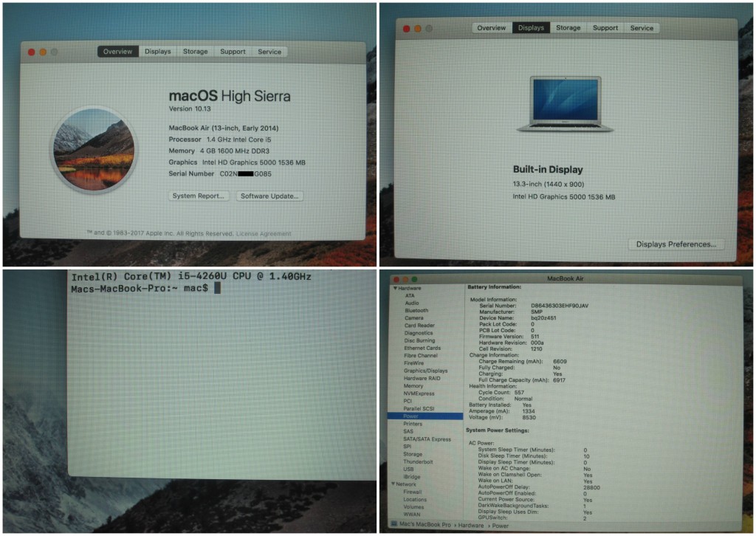This screenshot has width=756, height=536.
Task: Select Thunderbolt in the sidebar
Action: coord(418,461)
